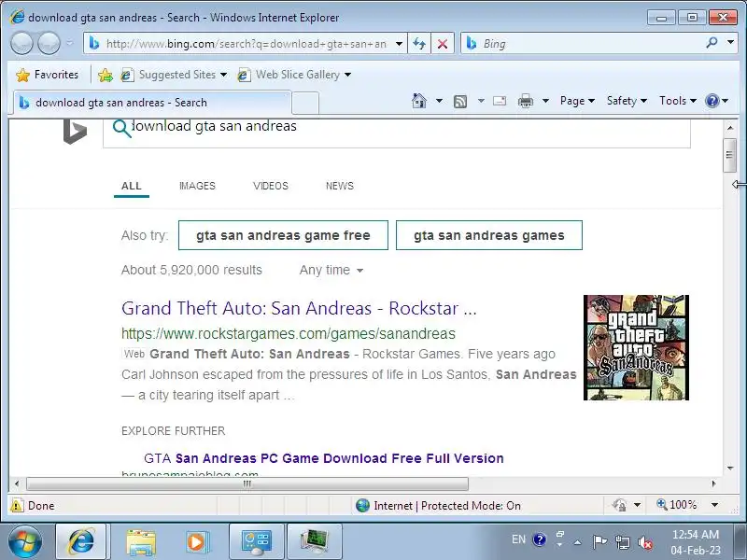Open the Windows Start button
Screen dimensions: 747x560
[25, 542]
